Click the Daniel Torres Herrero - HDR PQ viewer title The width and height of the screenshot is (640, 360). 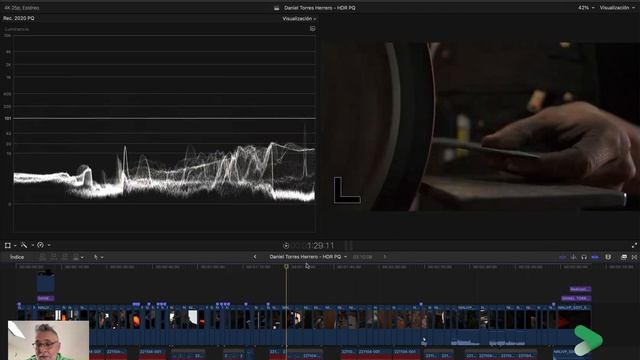[320, 8]
